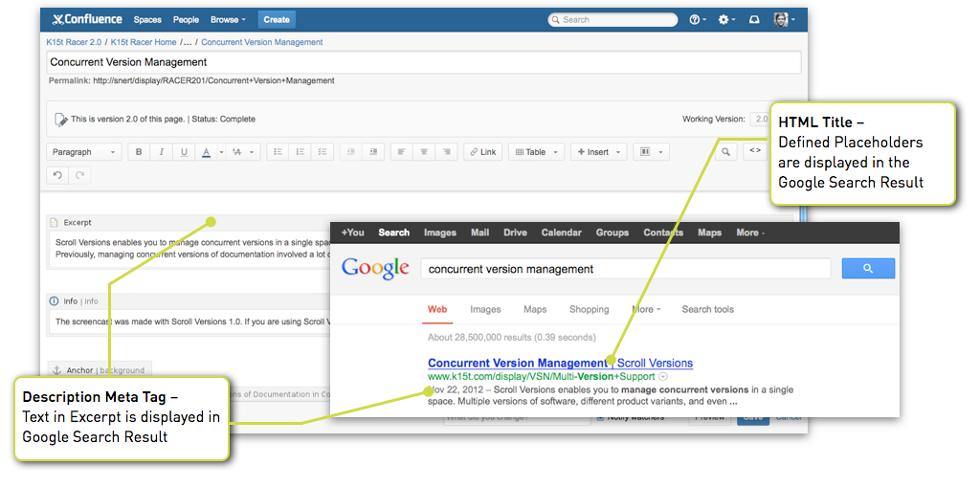Insert a task list
Screen dimensions: 980x488
(x=323, y=152)
